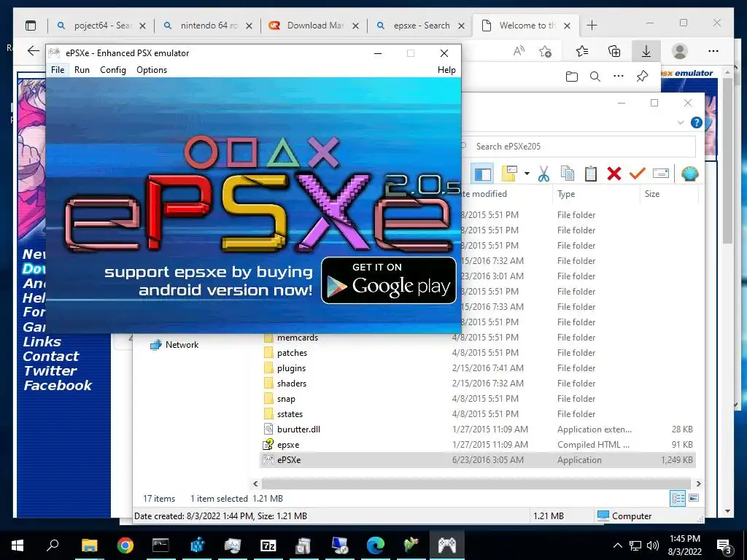Click in the Search ePSXe205 field

578,146
